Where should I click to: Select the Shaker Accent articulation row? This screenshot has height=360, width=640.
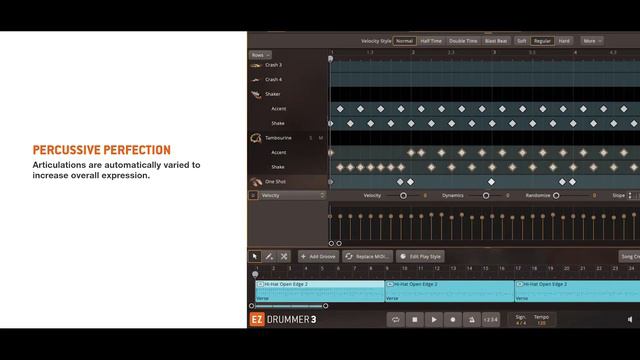pos(279,109)
